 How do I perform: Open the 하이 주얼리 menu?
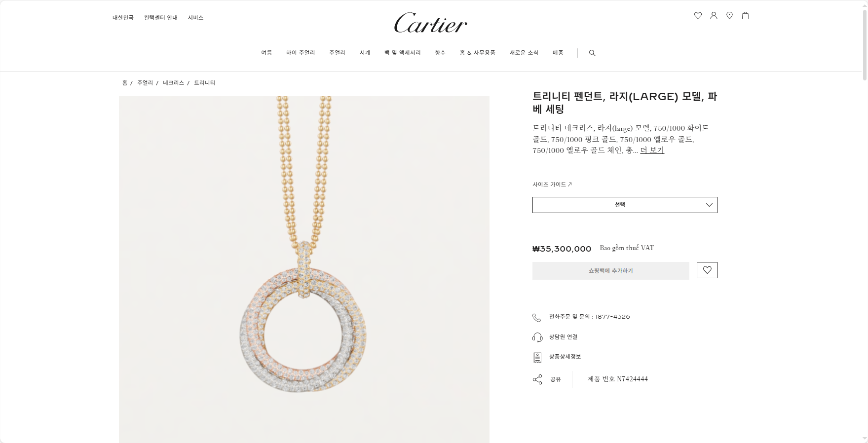tap(301, 53)
